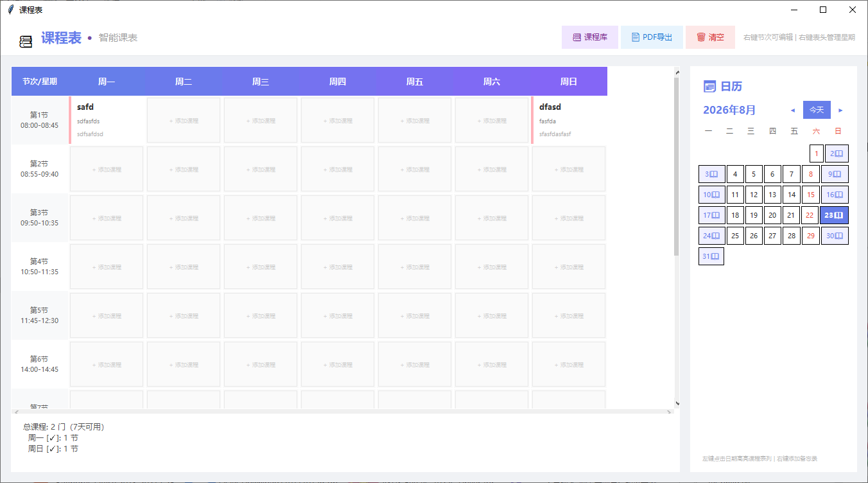Select the 周六 column header

point(492,82)
